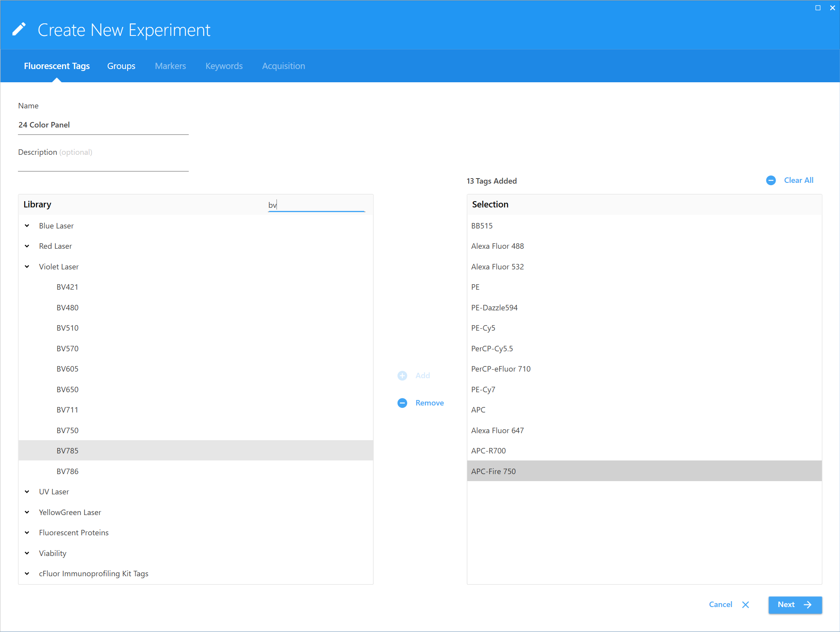Select BV570 in the library
Image resolution: width=840 pixels, height=632 pixels.
(x=196, y=349)
